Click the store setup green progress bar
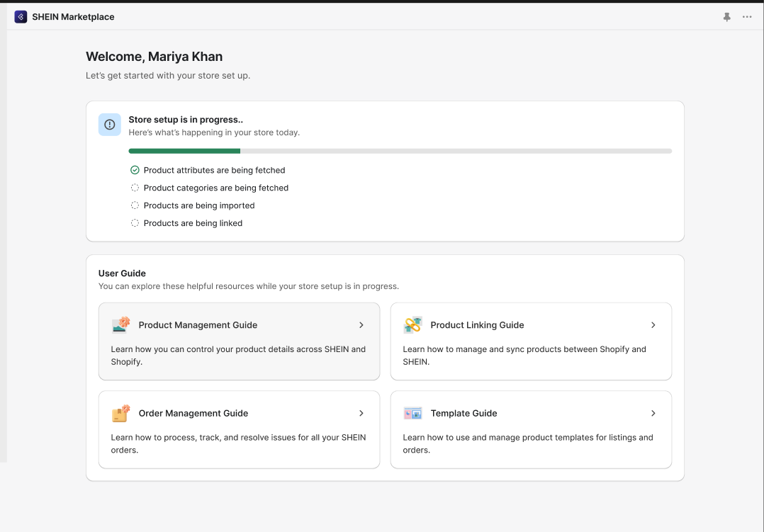The height and width of the screenshot is (532, 764). pos(184,151)
